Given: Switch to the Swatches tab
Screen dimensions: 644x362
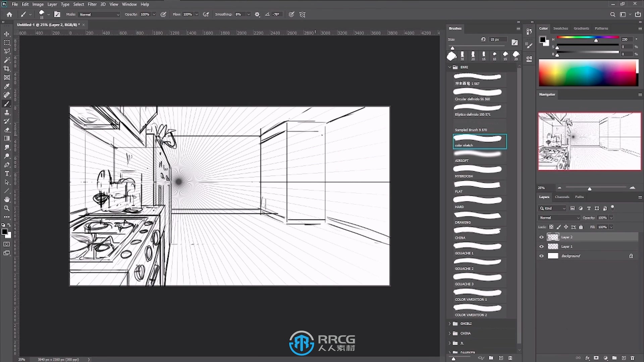Looking at the screenshot, I should [x=560, y=28].
